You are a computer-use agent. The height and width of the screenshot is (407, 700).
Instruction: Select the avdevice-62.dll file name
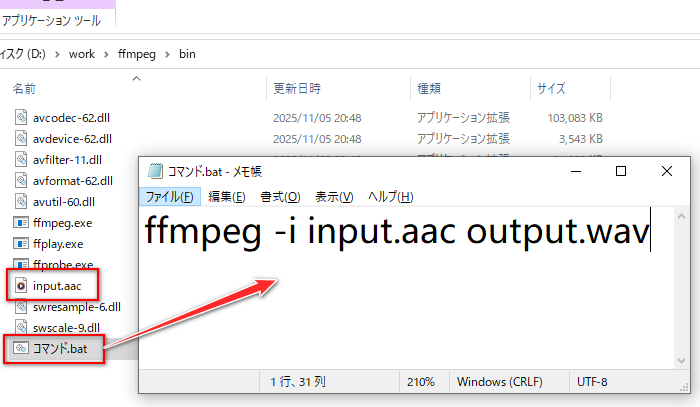(72, 139)
